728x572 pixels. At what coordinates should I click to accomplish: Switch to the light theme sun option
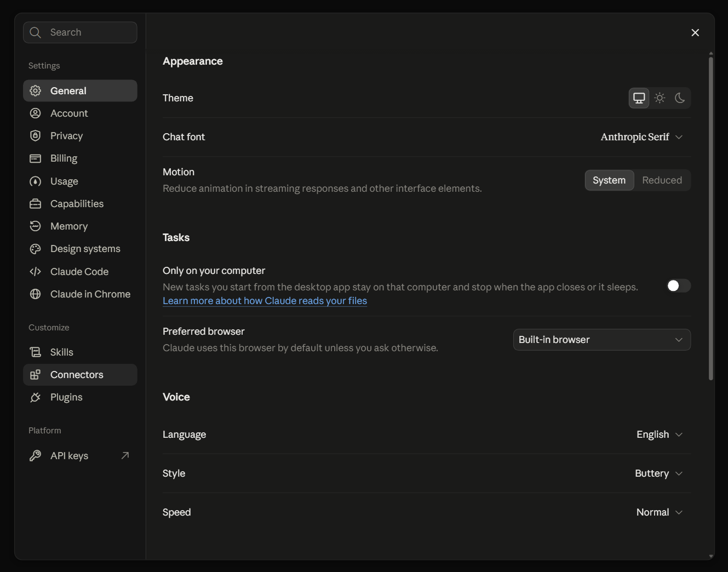coord(660,98)
